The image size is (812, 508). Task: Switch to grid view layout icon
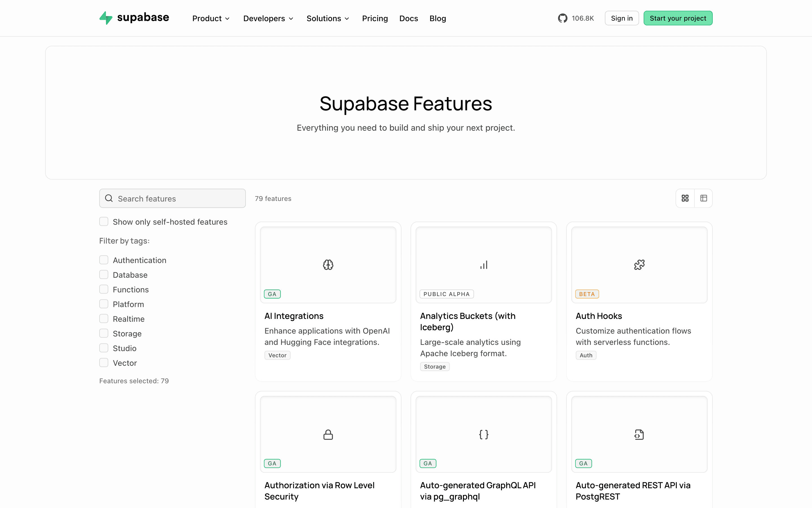[x=685, y=198]
